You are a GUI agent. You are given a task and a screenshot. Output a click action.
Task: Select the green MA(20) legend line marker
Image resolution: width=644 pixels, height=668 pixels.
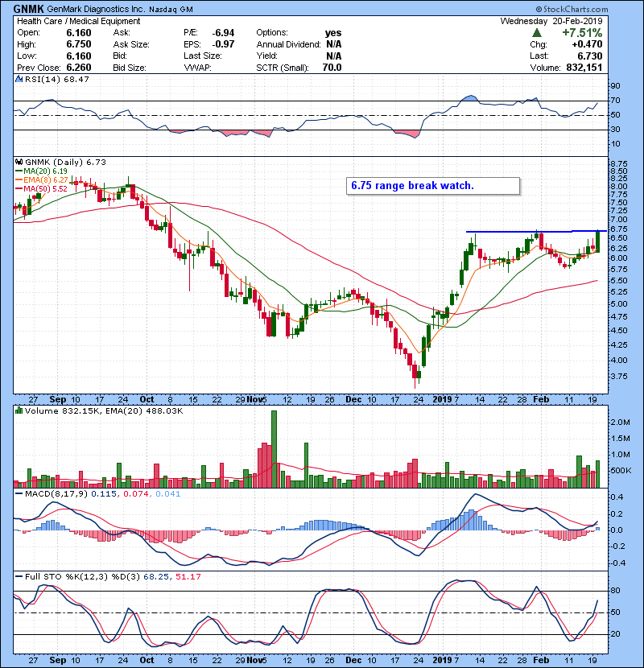click(x=19, y=171)
